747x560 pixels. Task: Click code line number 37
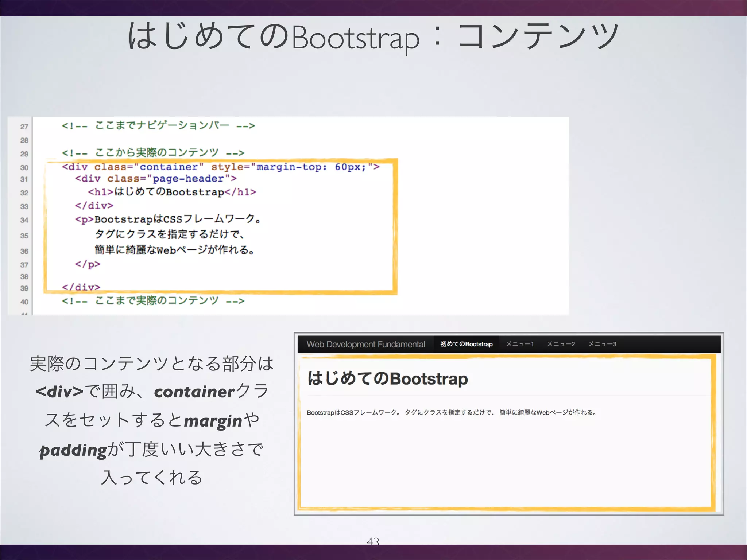coord(24,265)
